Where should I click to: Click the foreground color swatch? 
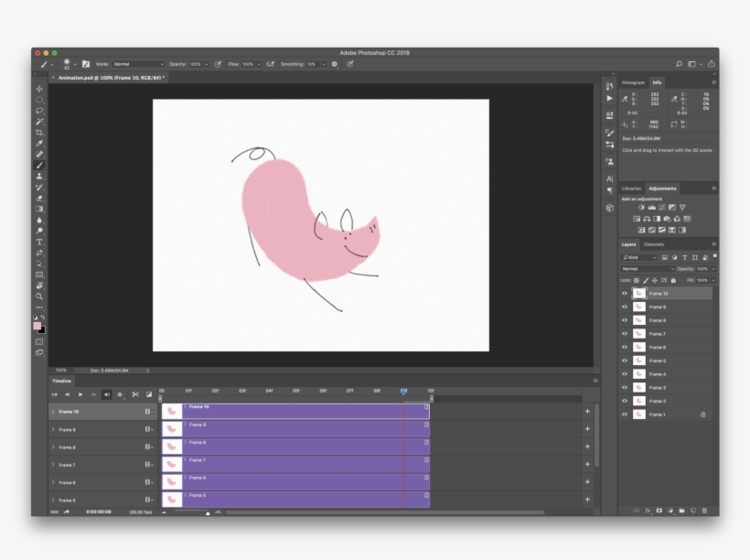tap(36, 325)
